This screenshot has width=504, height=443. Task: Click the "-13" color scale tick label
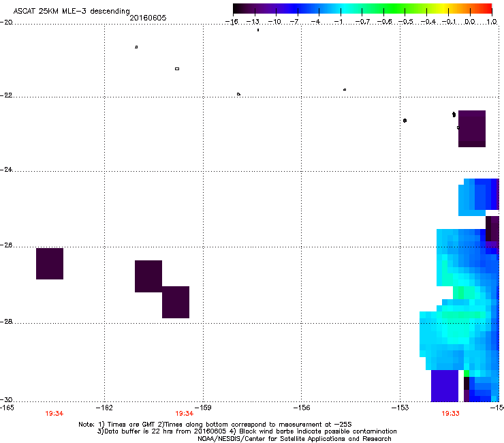253,22
